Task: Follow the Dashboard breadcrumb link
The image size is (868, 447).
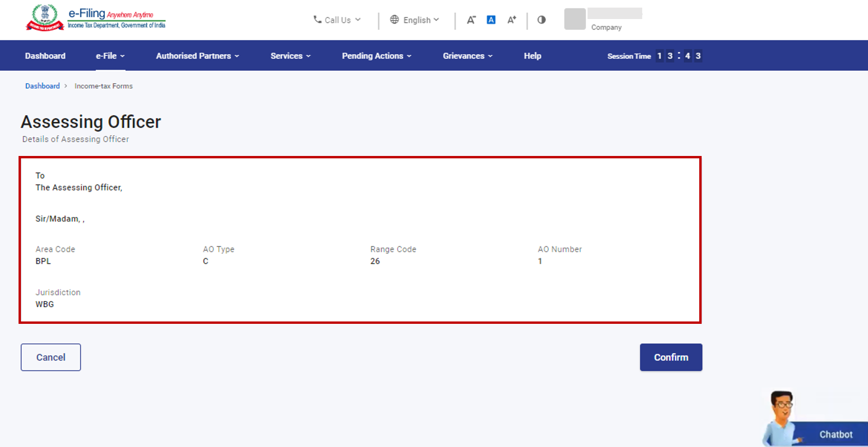Action: [42, 86]
